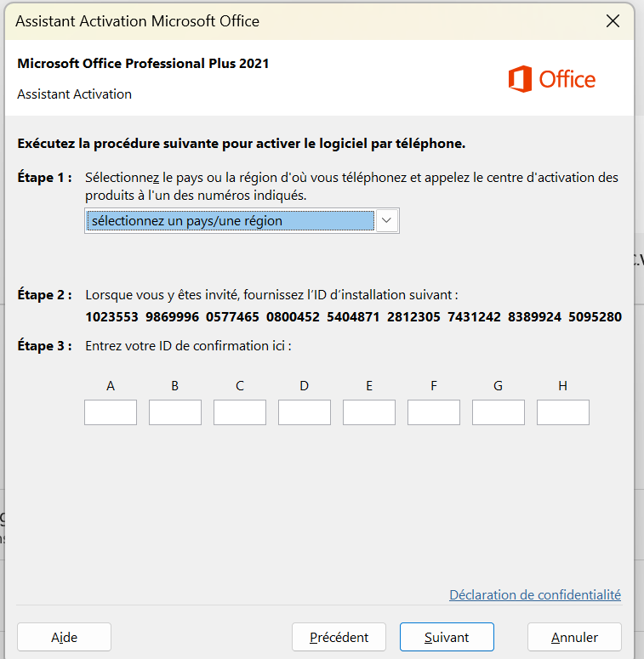Cancel activation with Annuler button
This screenshot has height=659, width=644.
(574, 637)
